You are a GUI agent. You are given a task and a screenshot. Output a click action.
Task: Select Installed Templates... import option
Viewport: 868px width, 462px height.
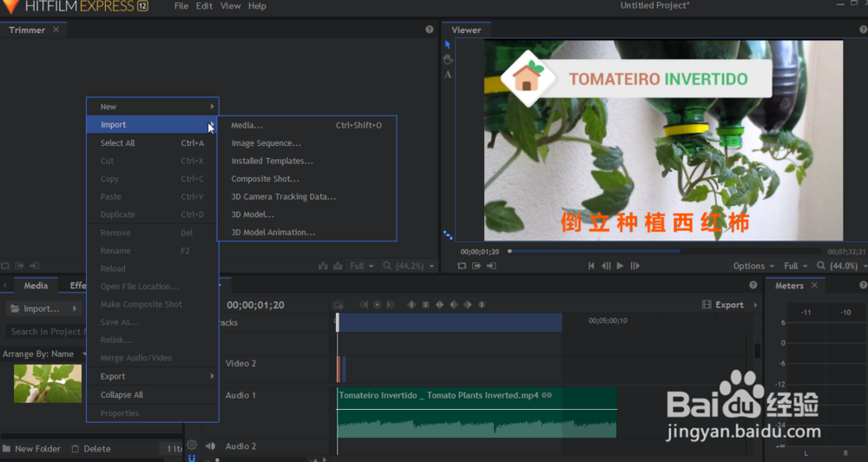[306, 161]
